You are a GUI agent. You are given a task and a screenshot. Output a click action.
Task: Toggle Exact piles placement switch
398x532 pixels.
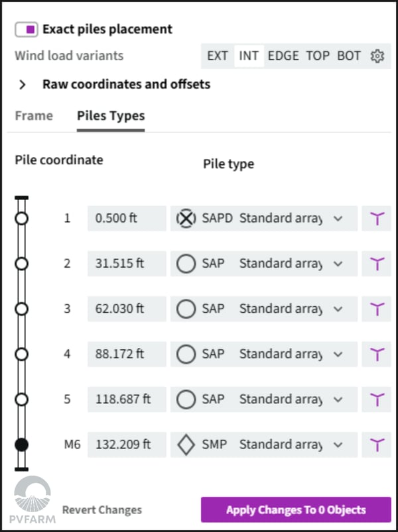[26, 30]
